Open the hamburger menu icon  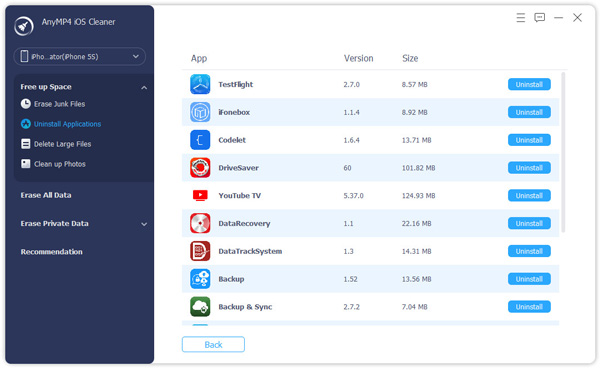pos(520,18)
